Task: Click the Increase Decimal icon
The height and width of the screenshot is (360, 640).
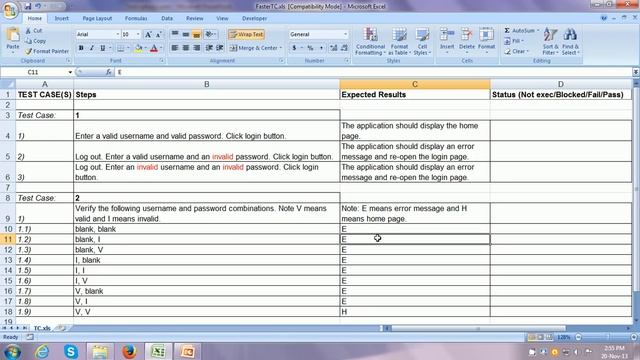Action: (x=333, y=48)
